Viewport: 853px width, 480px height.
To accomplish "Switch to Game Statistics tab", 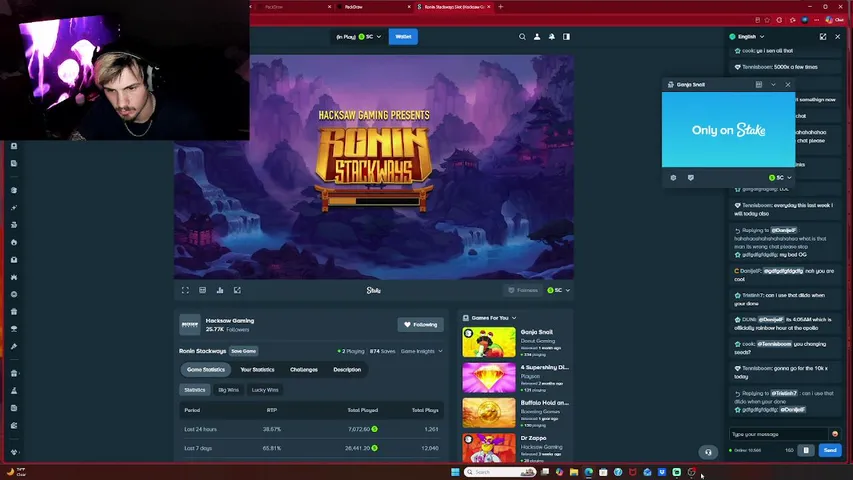I will (x=206, y=370).
